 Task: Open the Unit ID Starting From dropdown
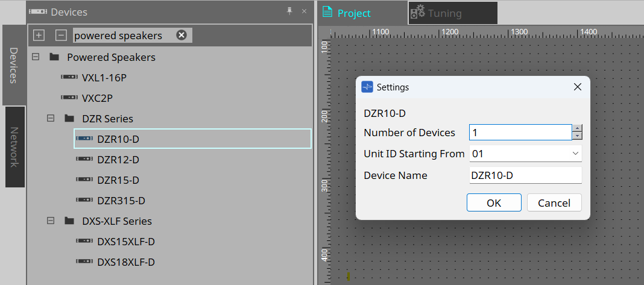click(575, 154)
